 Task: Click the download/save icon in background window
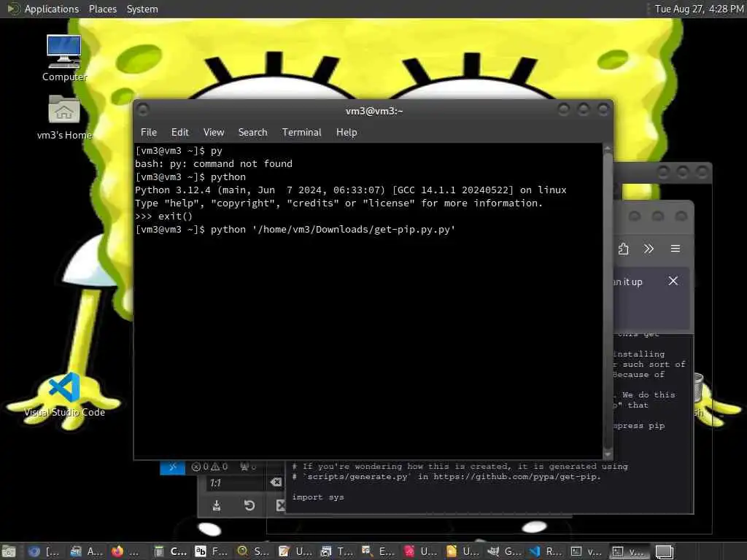216,505
